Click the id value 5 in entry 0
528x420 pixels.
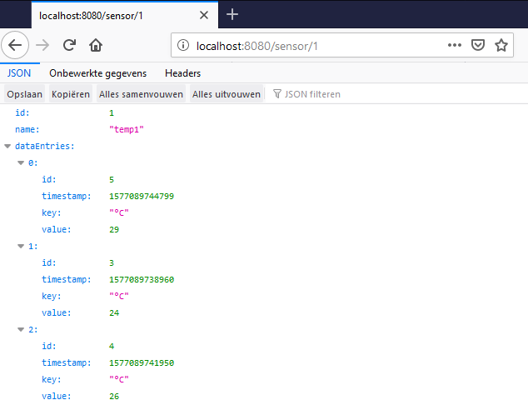pos(112,180)
